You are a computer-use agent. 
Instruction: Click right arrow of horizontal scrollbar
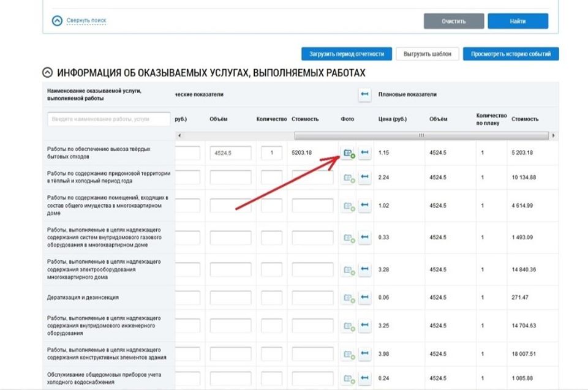point(554,135)
